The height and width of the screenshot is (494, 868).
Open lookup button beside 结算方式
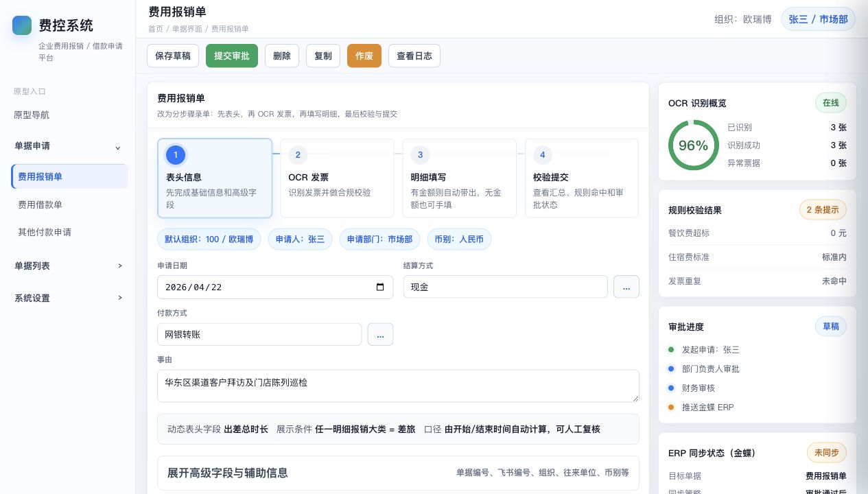click(626, 287)
